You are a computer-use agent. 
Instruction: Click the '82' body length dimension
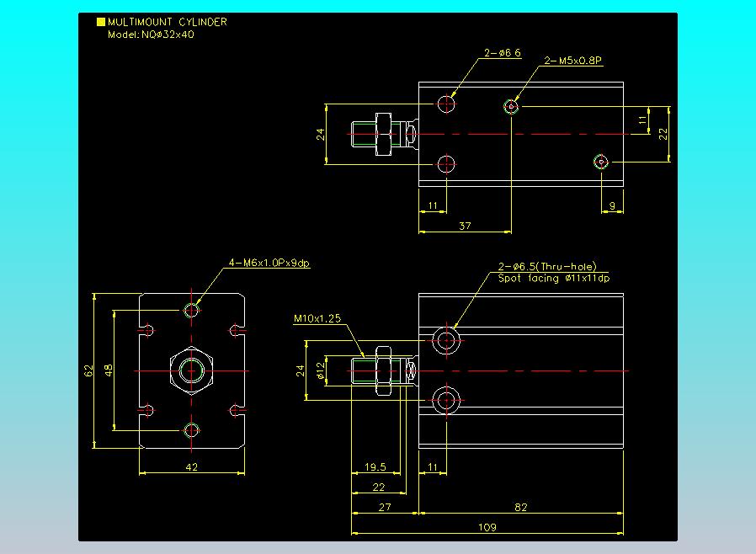click(x=521, y=507)
